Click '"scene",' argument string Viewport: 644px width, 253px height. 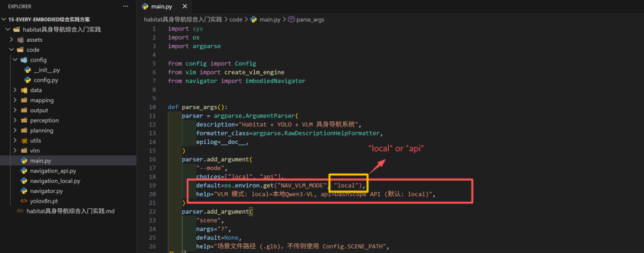click(210, 220)
